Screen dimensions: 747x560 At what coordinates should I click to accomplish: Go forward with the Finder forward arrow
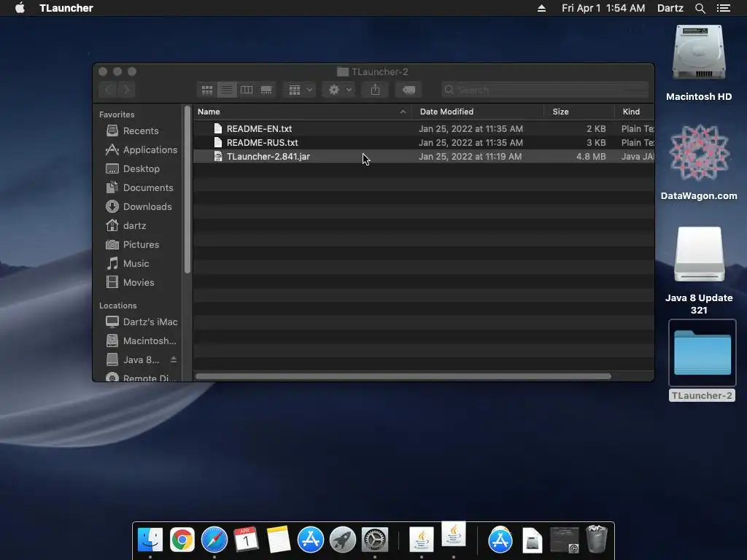[126, 90]
